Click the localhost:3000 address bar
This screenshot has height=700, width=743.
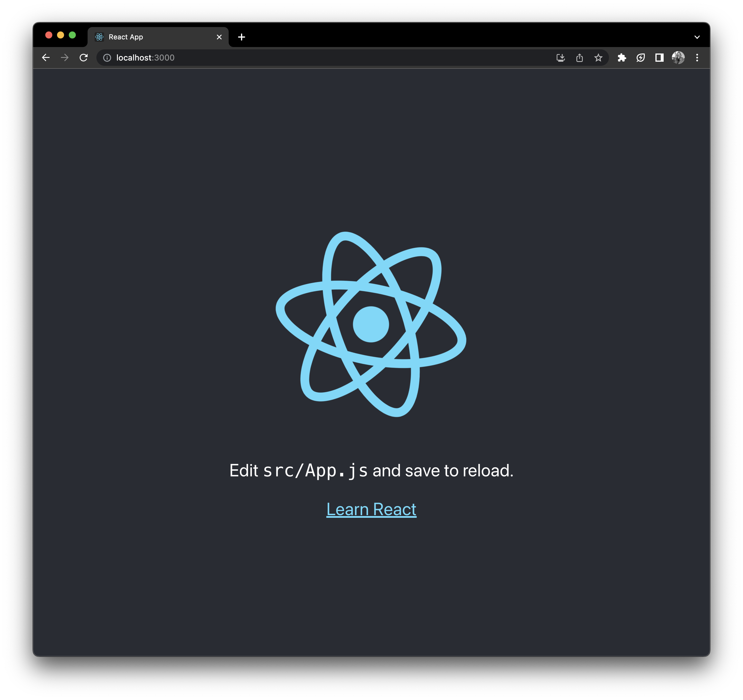click(145, 57)
